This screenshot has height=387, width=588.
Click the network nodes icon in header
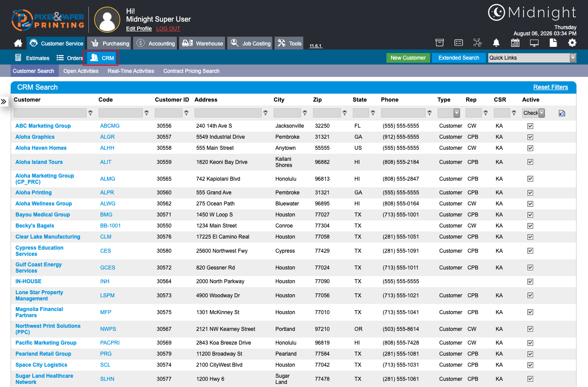477,43
